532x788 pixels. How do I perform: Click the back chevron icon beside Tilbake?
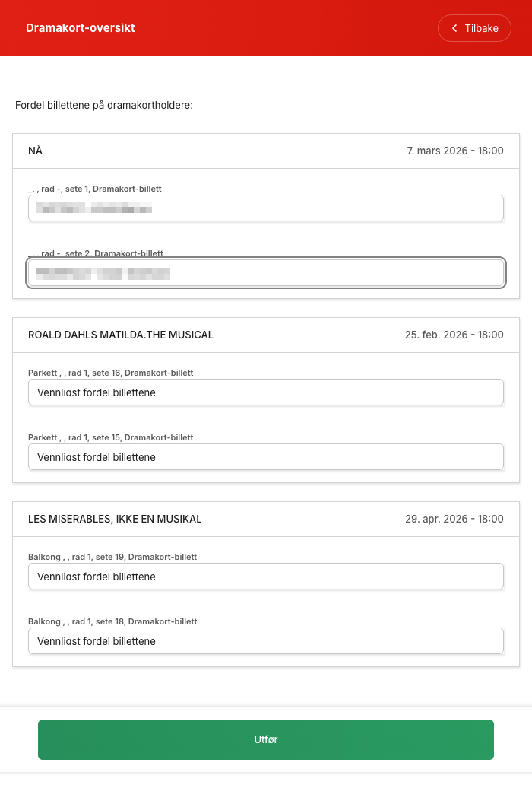[x=454, y=28]
